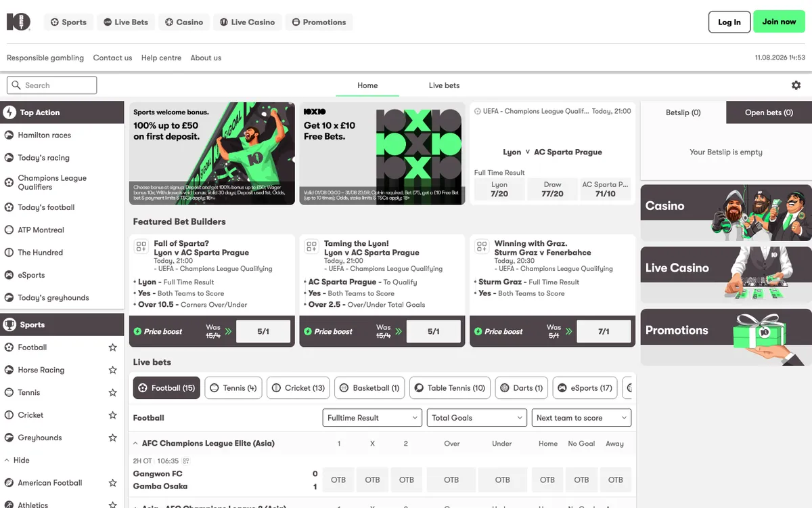
Task: Switch to the Live bets tab
Action: (444, 85)
